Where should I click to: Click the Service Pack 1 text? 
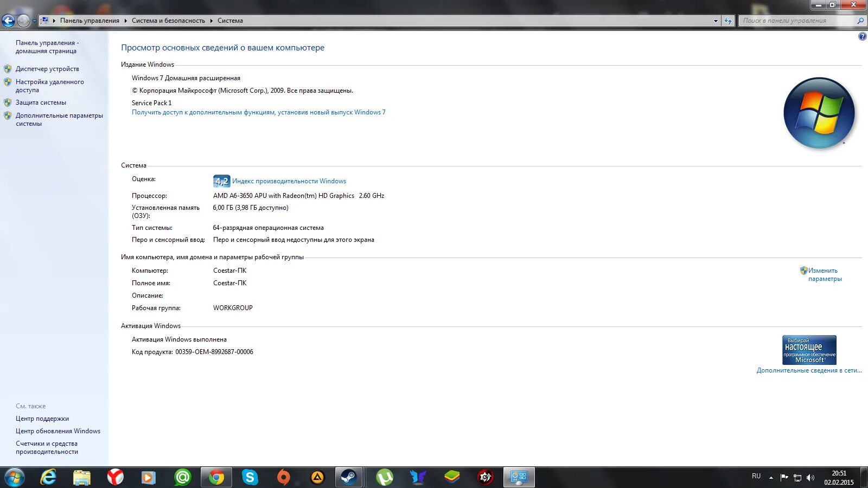[152, 103]
